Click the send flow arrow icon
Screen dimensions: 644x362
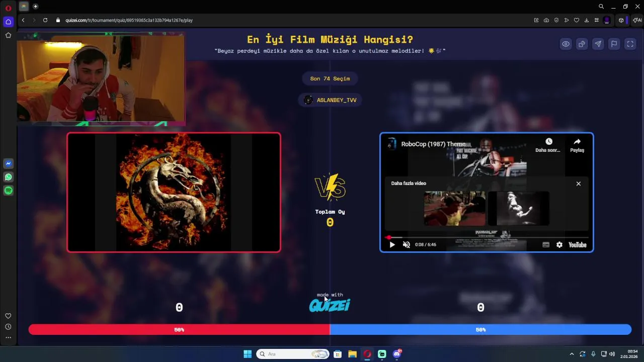point(567,20)
